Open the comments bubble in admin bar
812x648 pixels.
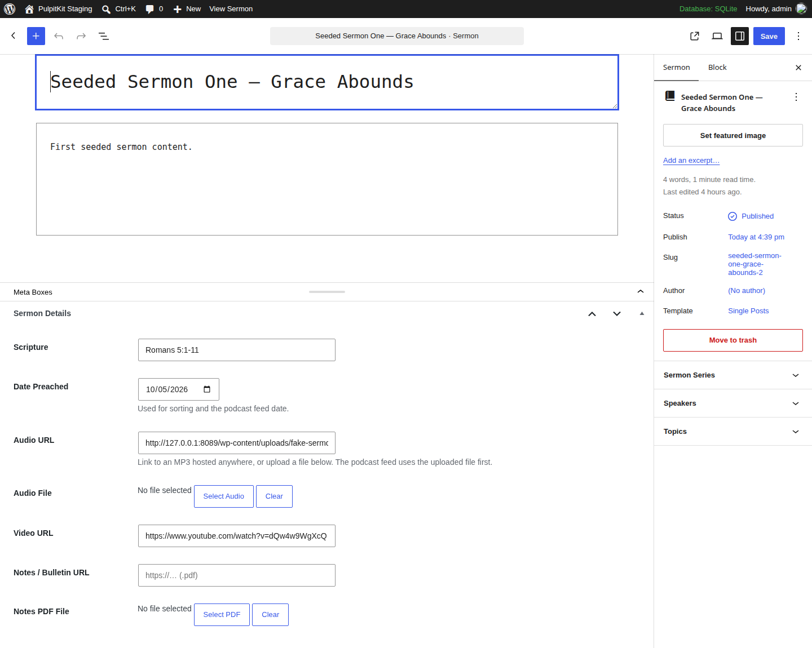coord(154,9)
